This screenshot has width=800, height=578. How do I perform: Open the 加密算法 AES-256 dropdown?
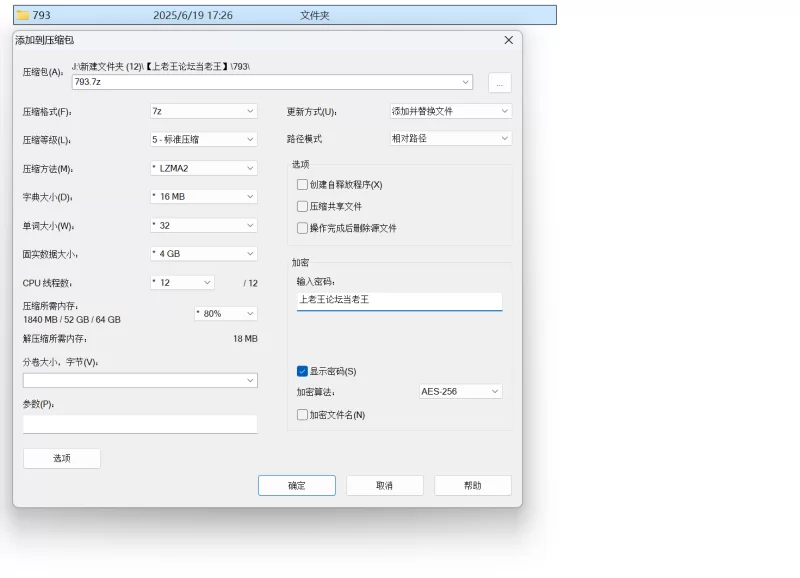460,391
